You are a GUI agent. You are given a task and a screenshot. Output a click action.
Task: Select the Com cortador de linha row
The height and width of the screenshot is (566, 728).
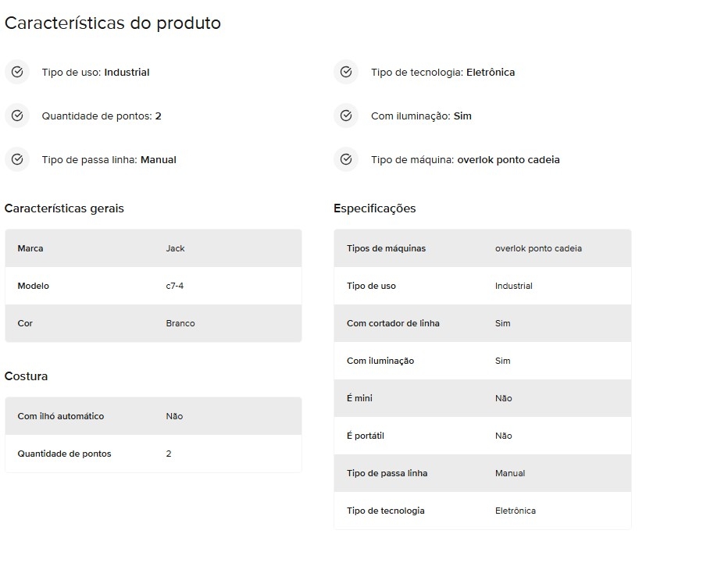482,323
